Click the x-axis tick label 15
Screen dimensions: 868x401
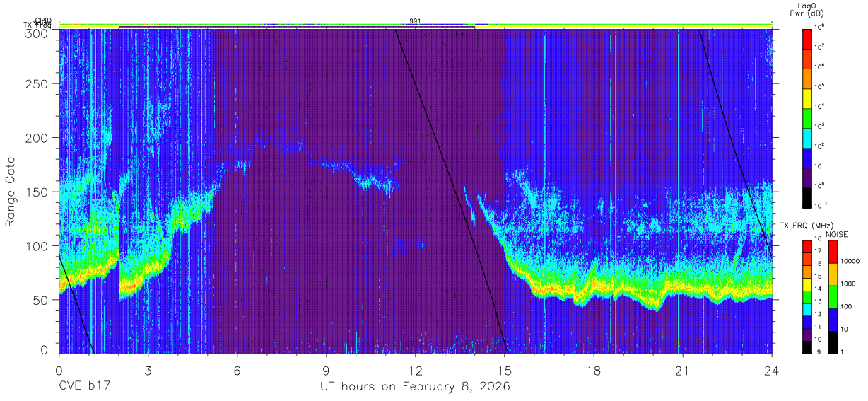pyautogui.click(x=505, y=371)
